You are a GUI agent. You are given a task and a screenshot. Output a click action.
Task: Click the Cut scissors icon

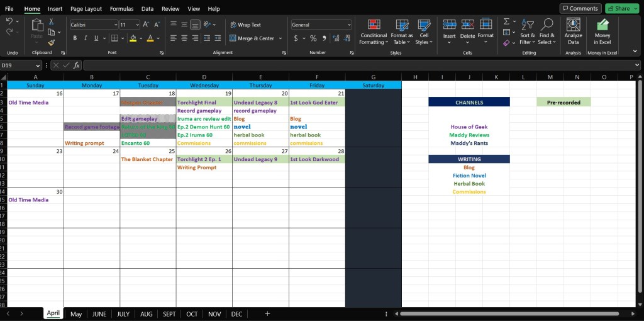[52, 22]
